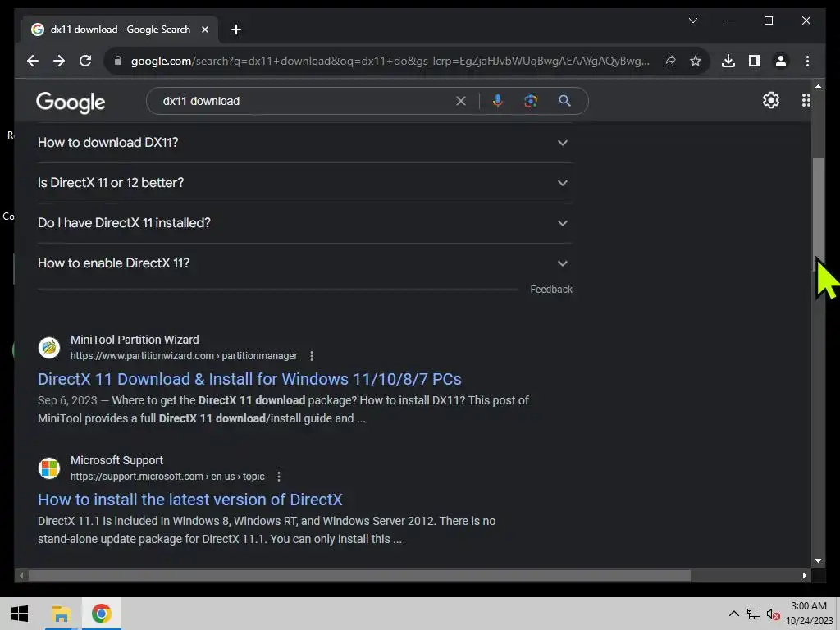This screenshot has width=840, height=630.
Task: Share this page from the address bar
Action: pyautogui.click(x=669, y=61)
